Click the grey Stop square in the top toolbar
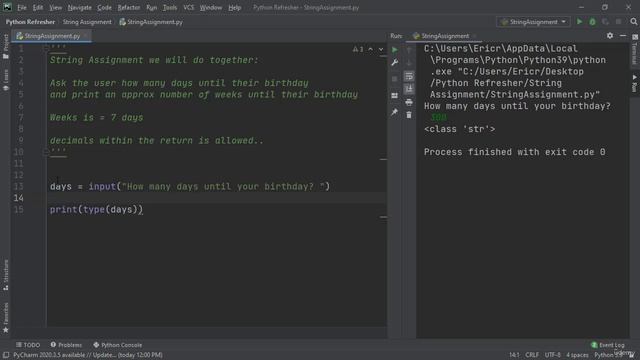The height and width of the screenshot is (360, 640). click(618, 22)
